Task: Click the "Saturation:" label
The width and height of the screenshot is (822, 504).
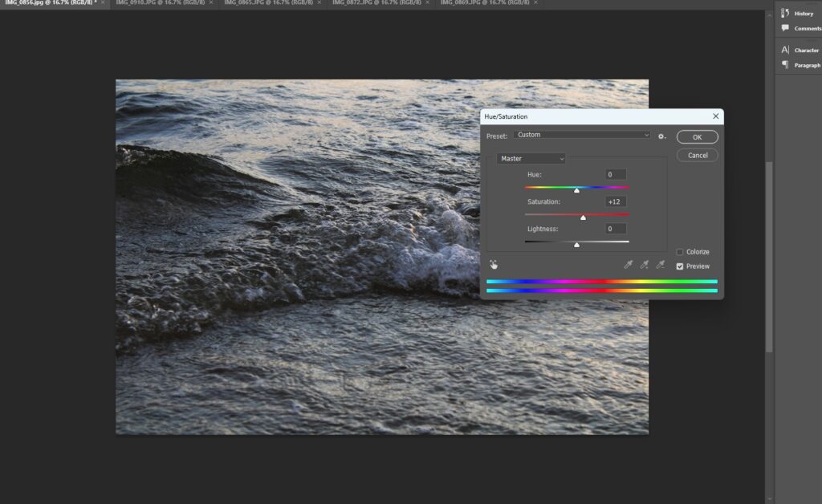Action: pyautogui.click(x=543, y=201)
